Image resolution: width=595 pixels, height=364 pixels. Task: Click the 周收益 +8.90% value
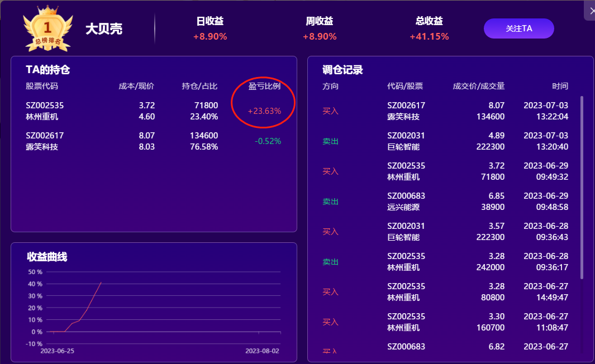pos(320,36)
